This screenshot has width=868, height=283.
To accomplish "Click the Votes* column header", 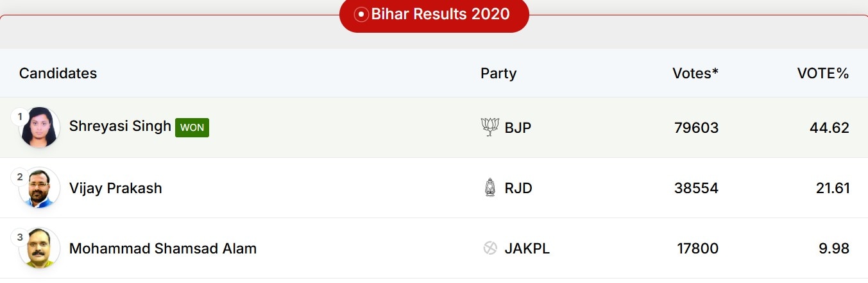I will 695,73.
